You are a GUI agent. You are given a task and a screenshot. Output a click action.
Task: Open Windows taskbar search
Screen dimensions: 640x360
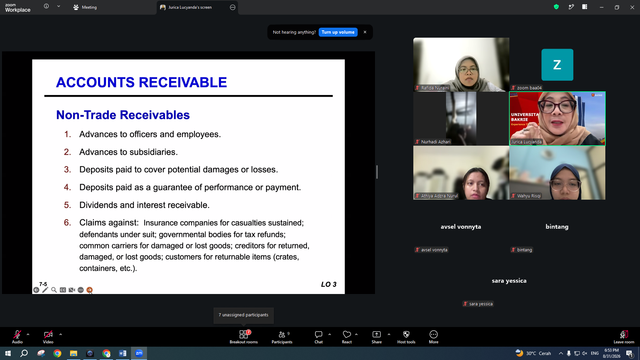24,353
